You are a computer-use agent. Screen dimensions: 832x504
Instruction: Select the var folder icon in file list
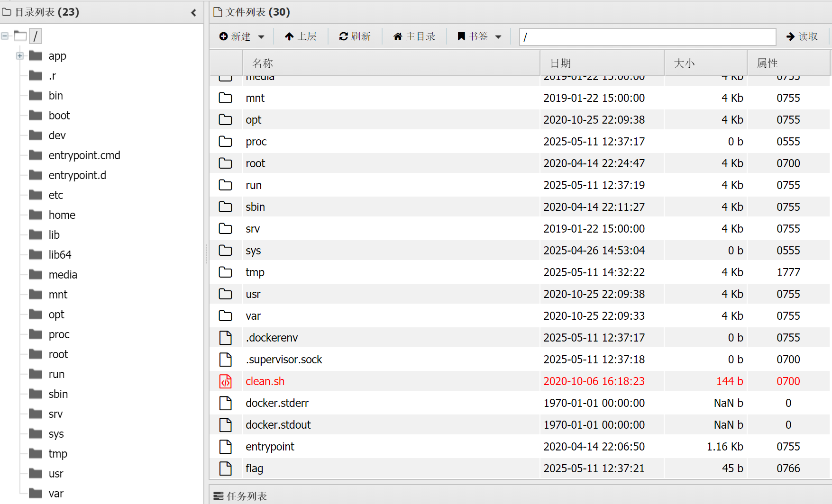[x=226, y=316]
